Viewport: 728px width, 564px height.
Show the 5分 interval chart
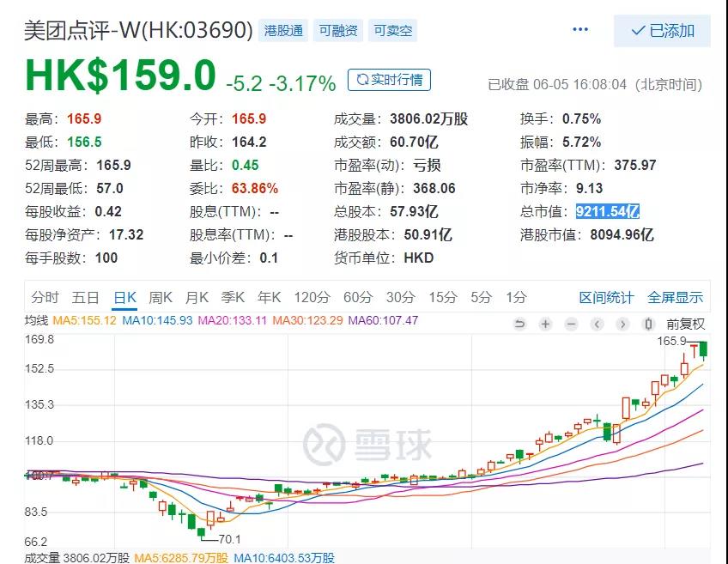[x=481, y=297]
